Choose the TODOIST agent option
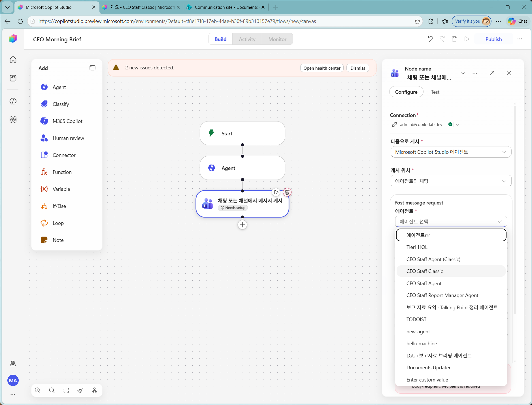This screenshot has width=532, height=405. [451, 319]
